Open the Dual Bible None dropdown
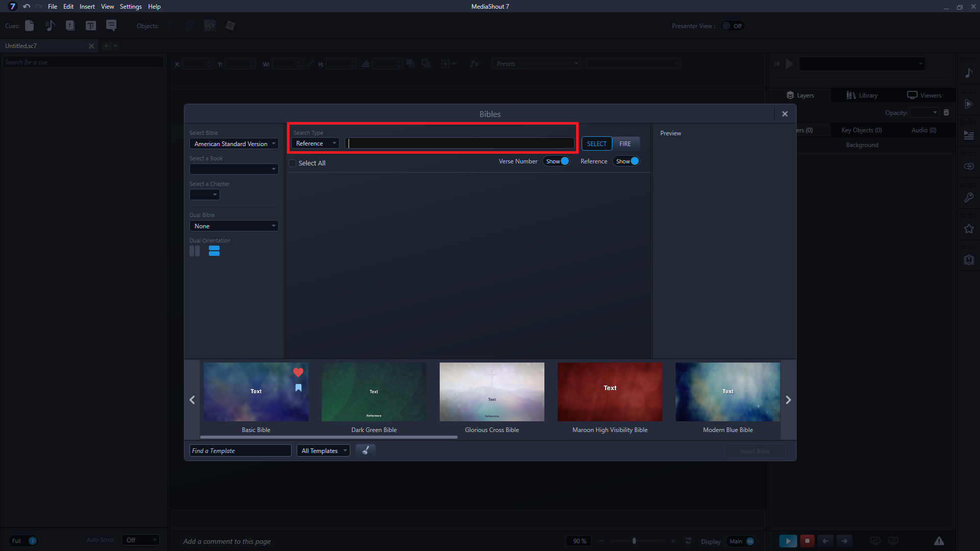This screenshot has width=980, height=551. 234,226
